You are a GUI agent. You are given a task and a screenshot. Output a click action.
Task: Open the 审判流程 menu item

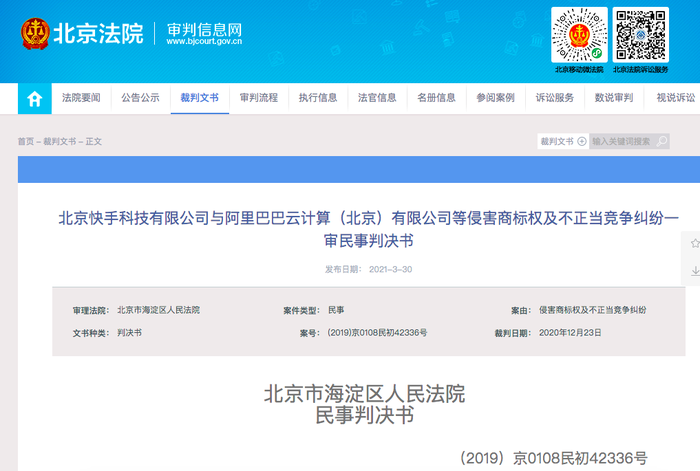(258, 98)
